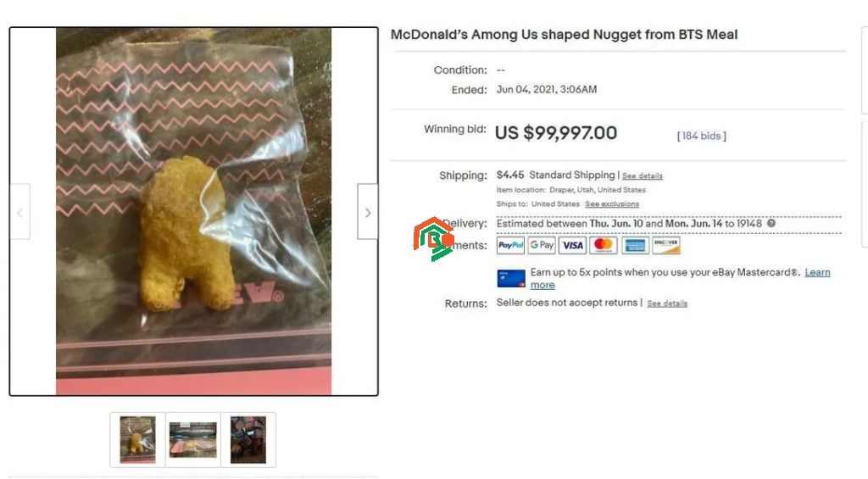The width and height of the screenshot is (868, 479).
Task: Select the third thumbnail image
Action: (x=248, y=440)
